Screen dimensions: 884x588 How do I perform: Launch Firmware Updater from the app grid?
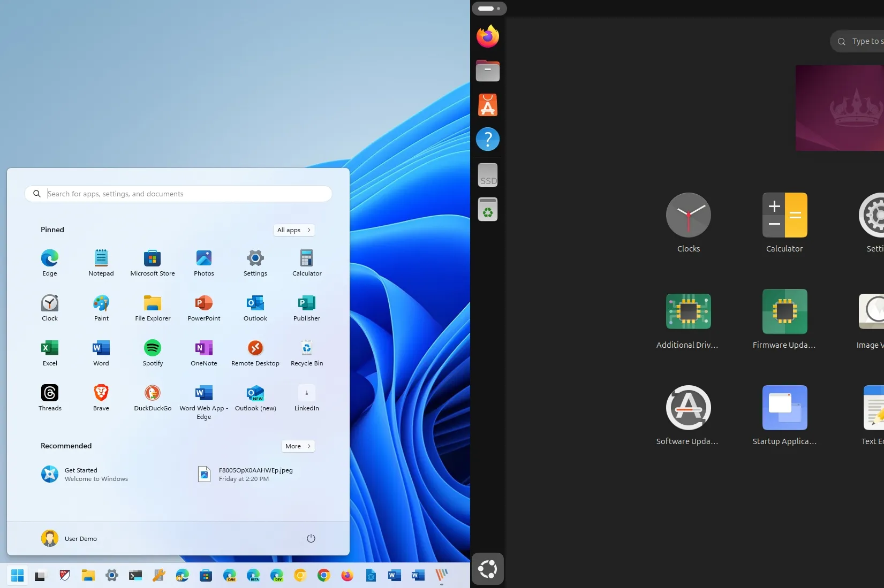tap(784, 318)
